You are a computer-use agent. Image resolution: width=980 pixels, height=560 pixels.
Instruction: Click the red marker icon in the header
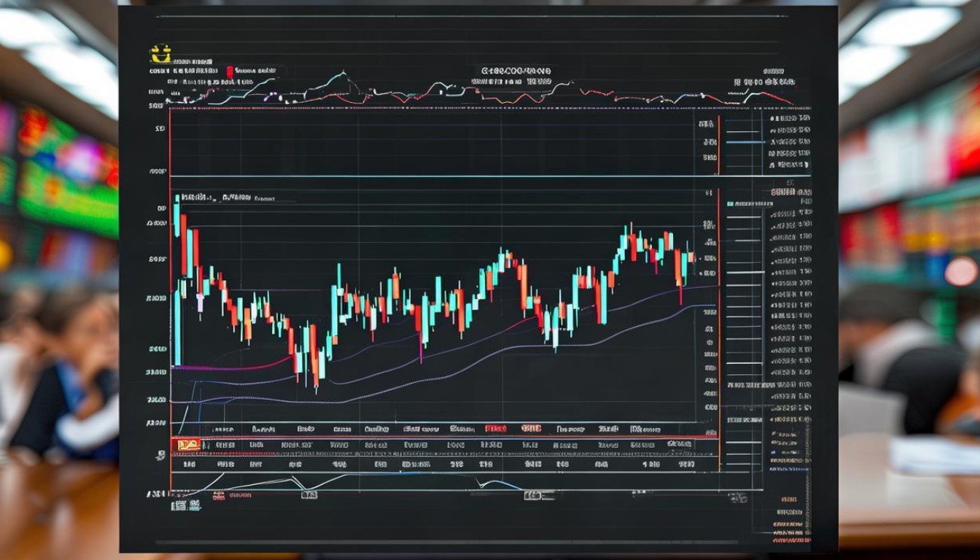[x=230, y=71]
